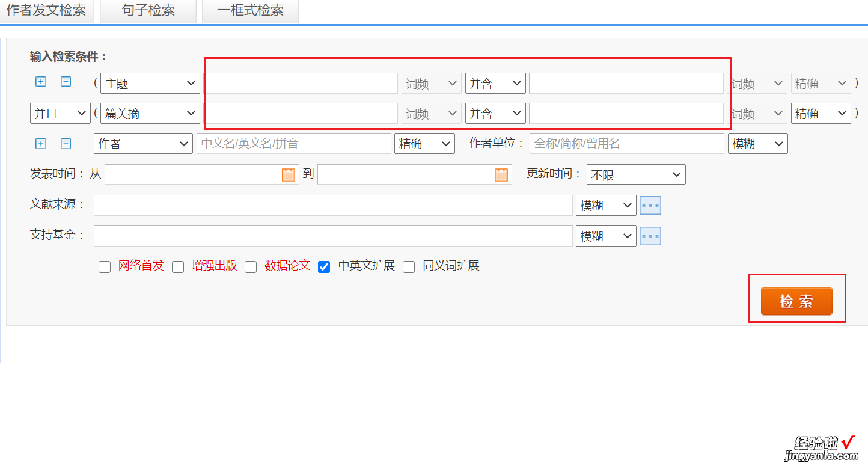Focus the first keyword input in the 主题 row
Image resolution: width=868 pixels, height=466 pixels.
point(301,84)
